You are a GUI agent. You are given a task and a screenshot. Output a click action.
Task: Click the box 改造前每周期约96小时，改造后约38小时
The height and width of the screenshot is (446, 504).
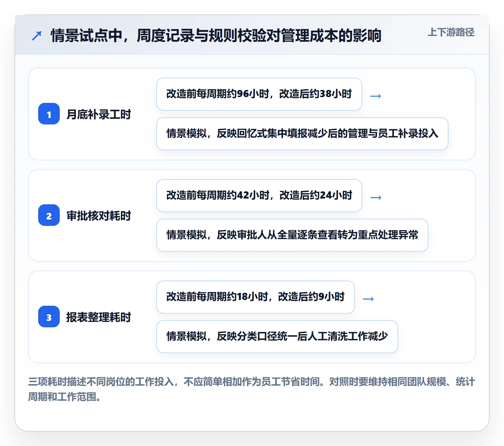pyautogui.click(x=259, y=94)
